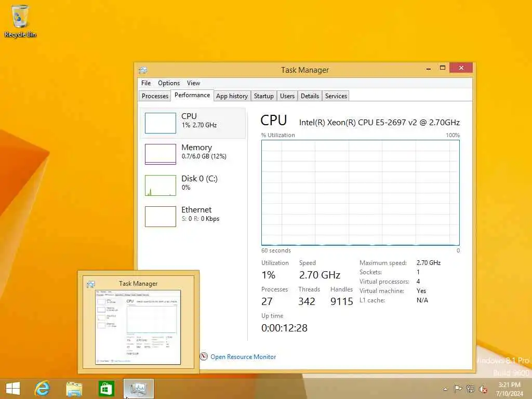Switch to the Users tab

[287, 96]
